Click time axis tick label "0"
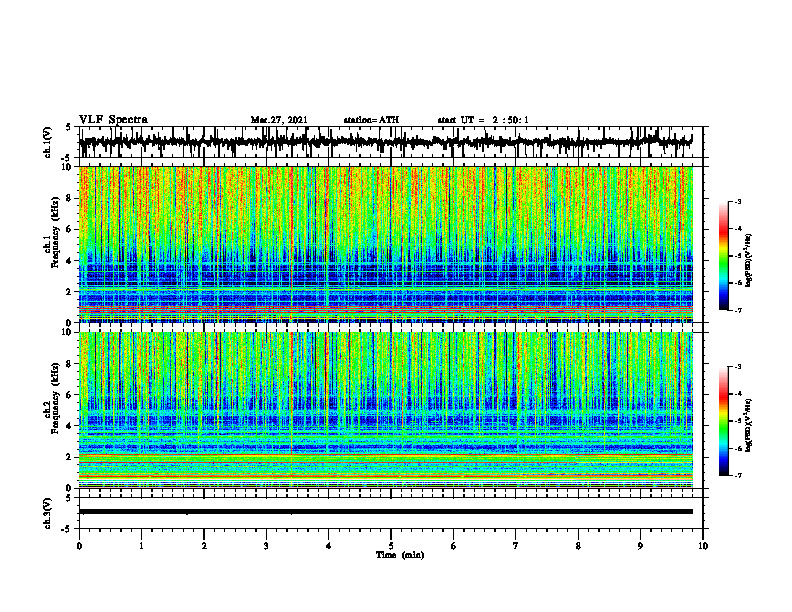The height and width of the screenshot is (612, 792). [x=79, y=546]
